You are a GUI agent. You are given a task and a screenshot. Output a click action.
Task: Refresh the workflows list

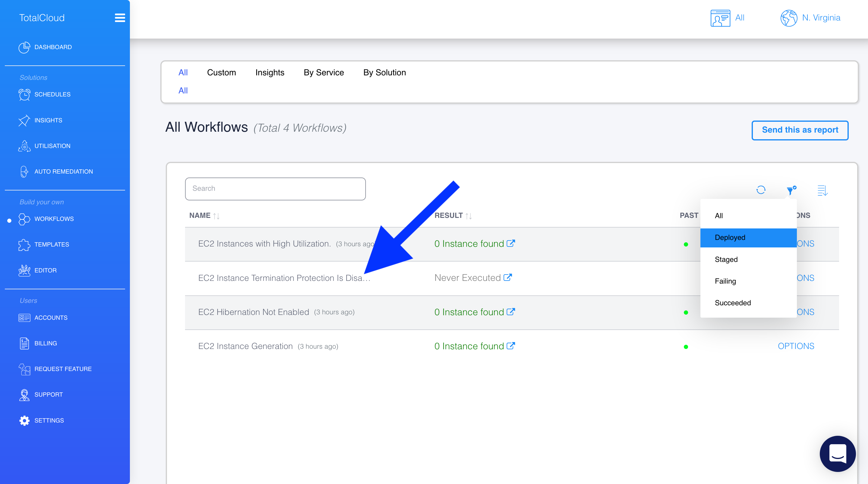761,190
